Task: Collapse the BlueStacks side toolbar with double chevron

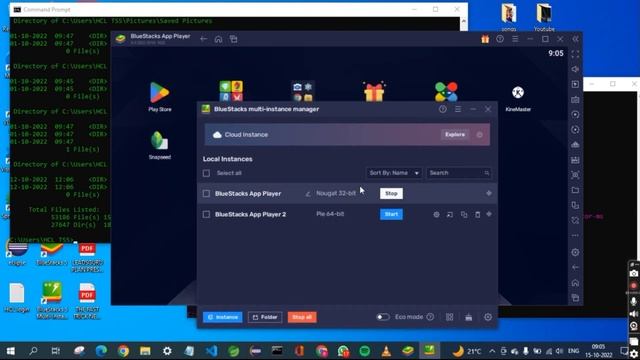Action: pos(576,39)
